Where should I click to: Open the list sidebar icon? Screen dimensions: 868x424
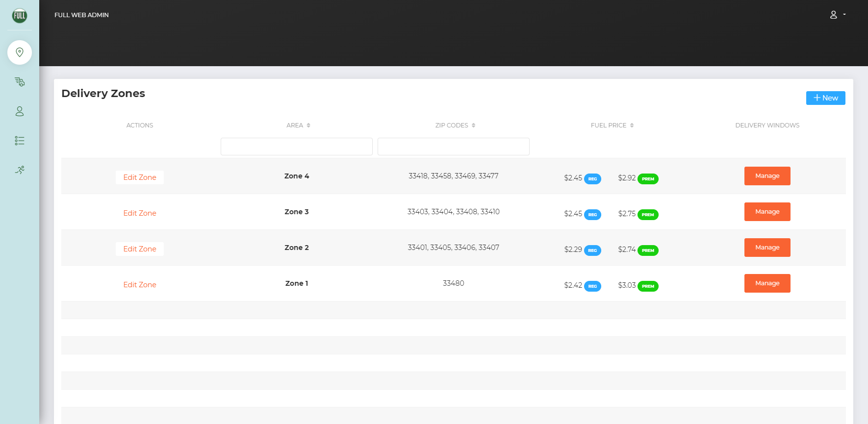point(20,141)
